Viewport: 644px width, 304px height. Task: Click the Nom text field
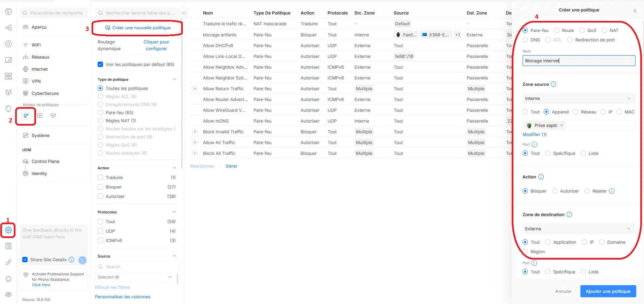click(578, 61)
